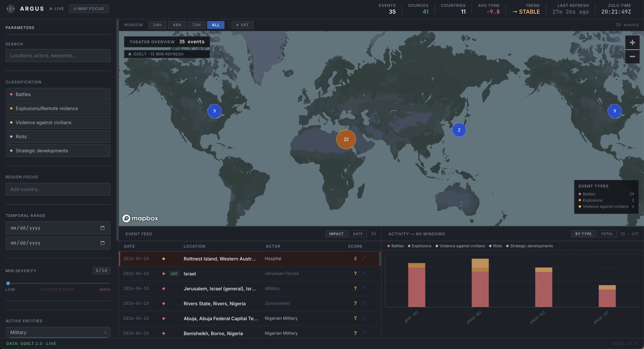
Task: Toggle Riots classification filter
Action: (58, 137)
